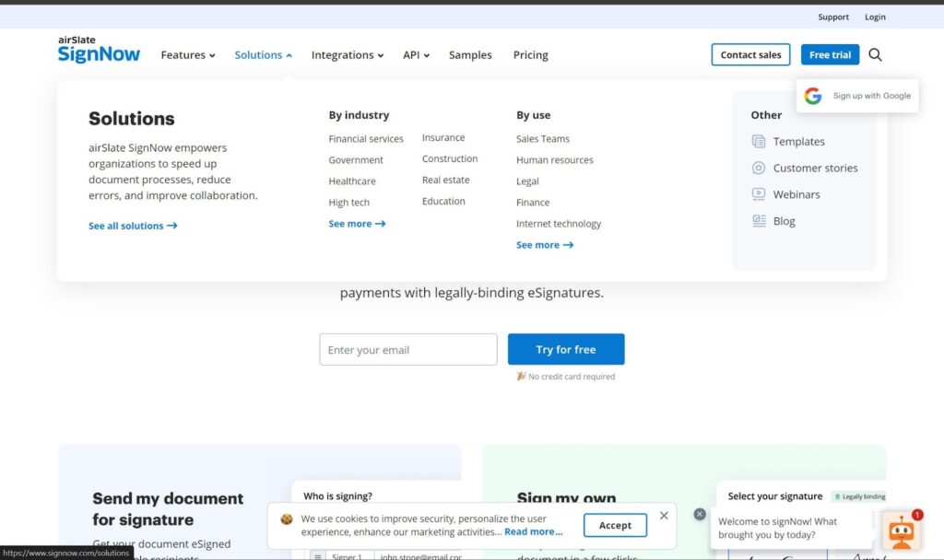This screenshot has width=944, height=560.
Task: Click the Try for free button
Action: tap(566, 350)
